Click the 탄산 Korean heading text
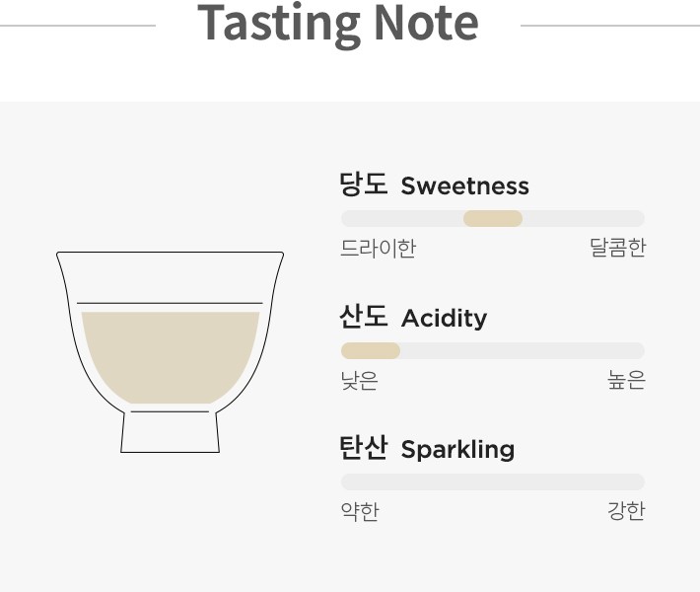700x592 pixels. pyautogui.click(x=364, y=448)
